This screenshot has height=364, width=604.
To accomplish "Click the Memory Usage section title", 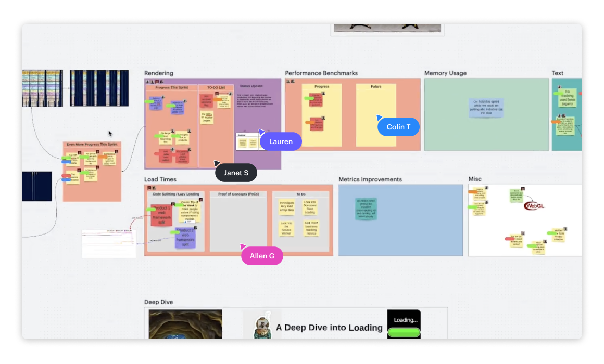I will (x=445, y=73).
